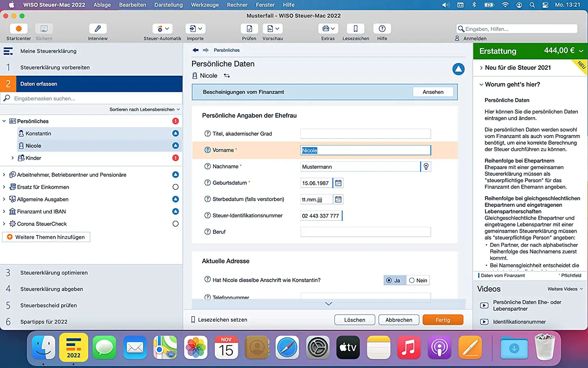Run the Prüfen check tool
Viewport: 588px width, 368px height.
[x=249, y=29]
